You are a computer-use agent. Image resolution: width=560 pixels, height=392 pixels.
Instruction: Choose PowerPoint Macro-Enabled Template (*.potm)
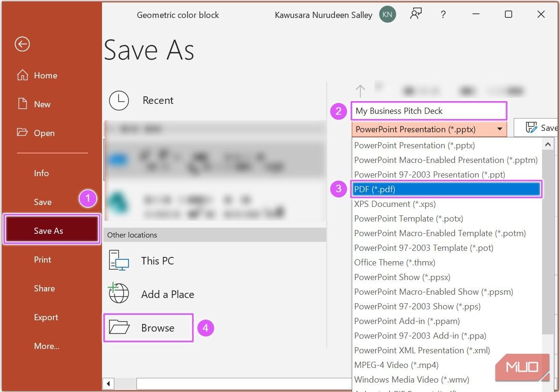(x=447, y=233)
